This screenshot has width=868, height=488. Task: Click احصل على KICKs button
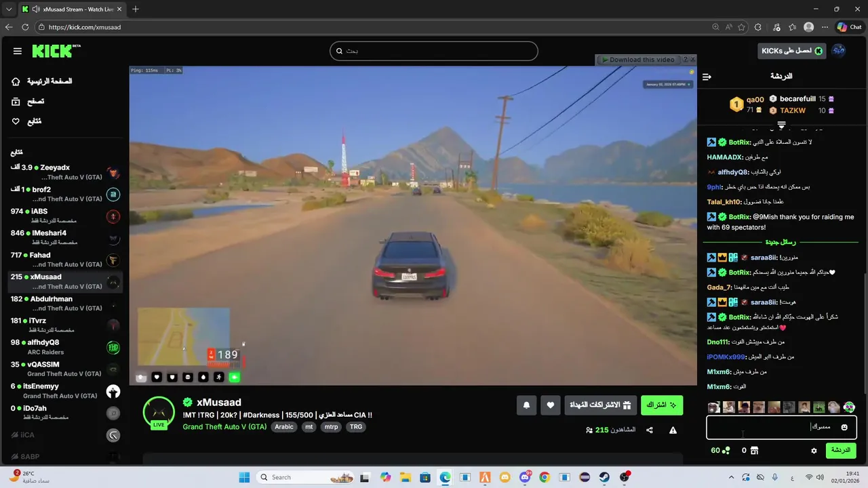pyautogui.click(x=791, y=51)
